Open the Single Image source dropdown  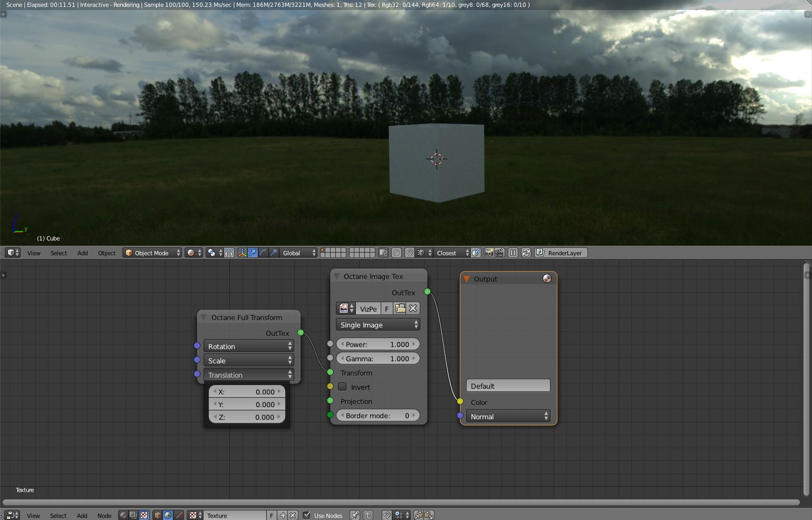coord(378,325)
